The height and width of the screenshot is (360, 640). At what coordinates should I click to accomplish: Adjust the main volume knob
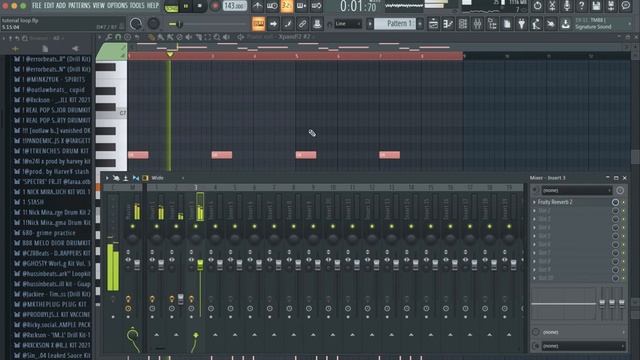136,24
